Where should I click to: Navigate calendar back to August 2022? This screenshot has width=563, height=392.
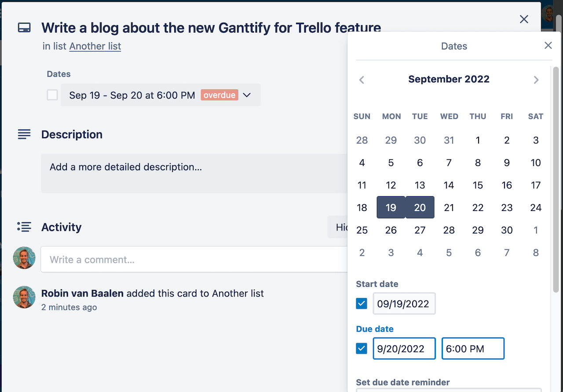[x=362, y=80]
